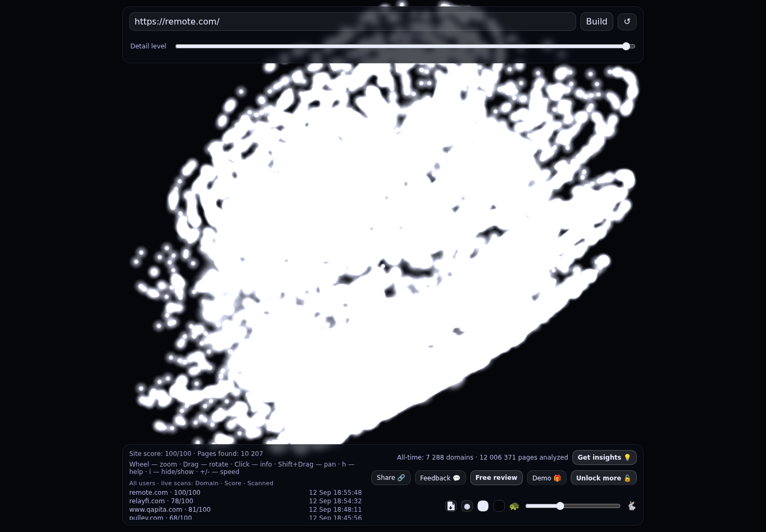Click the All-time domains statistics text
Viewport: 766px width, 532px height.
pos(482,458)
